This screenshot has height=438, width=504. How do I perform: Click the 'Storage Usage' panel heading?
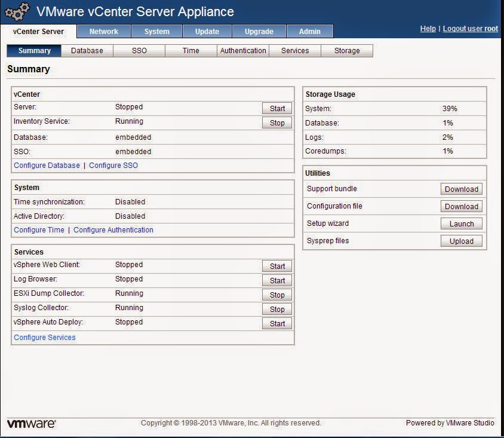[x=330, y=94]
